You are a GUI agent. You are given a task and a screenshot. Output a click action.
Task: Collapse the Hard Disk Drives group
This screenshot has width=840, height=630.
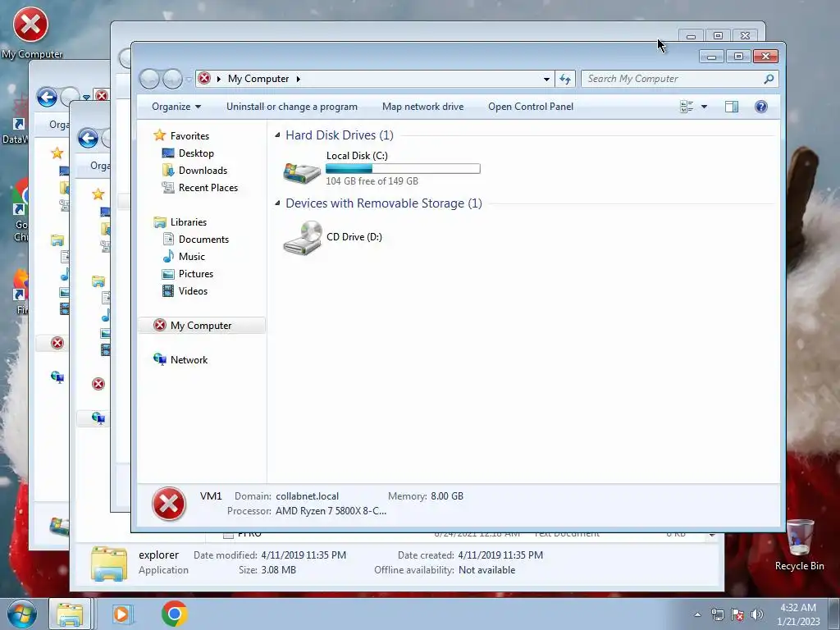coord(277,135)
